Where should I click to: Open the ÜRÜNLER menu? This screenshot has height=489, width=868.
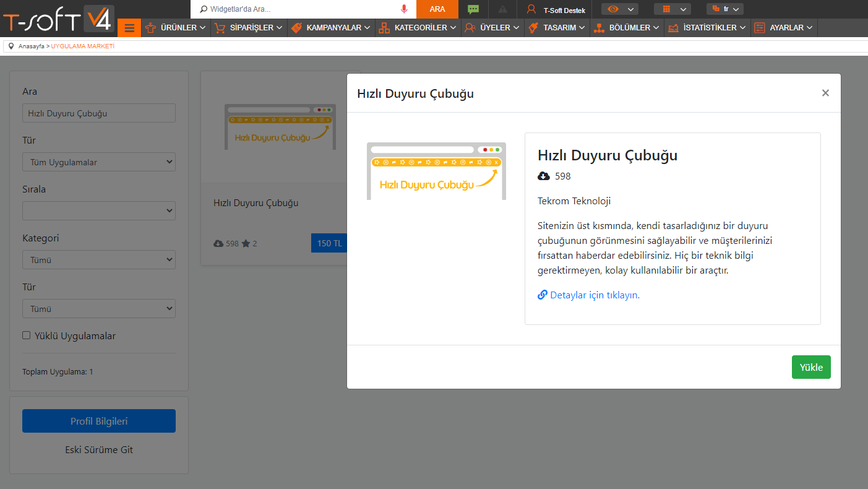pos(176,28)
